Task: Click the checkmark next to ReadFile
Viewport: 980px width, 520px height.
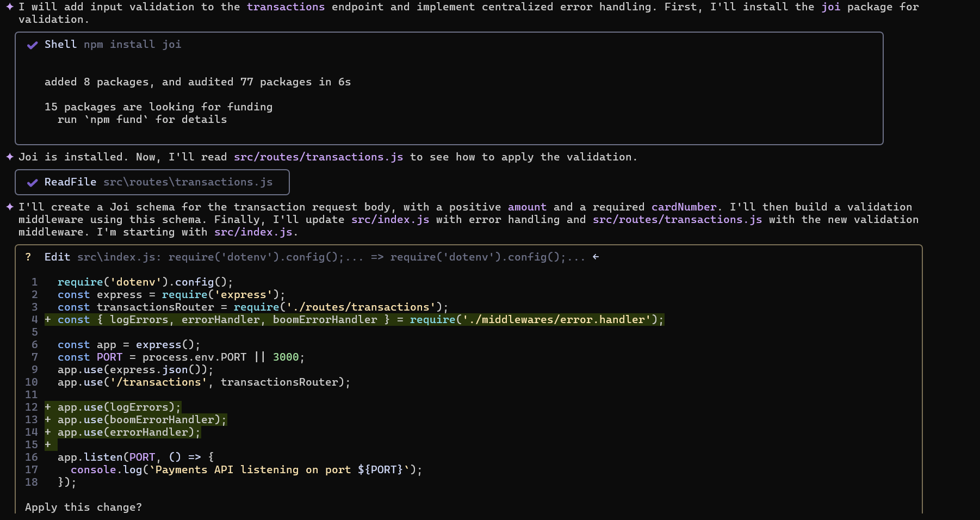Action: click(33, 182)
